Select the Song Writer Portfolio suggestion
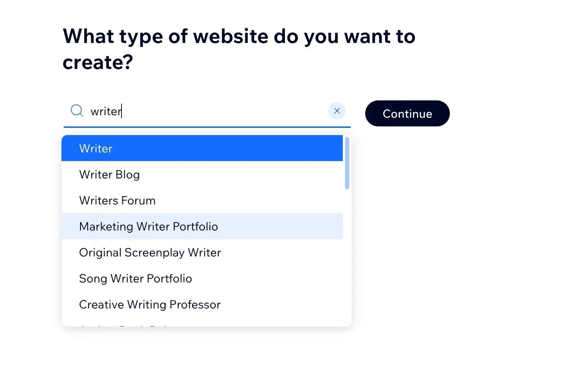The width and height of the screenshot is (588, 385). coord(135,278)
